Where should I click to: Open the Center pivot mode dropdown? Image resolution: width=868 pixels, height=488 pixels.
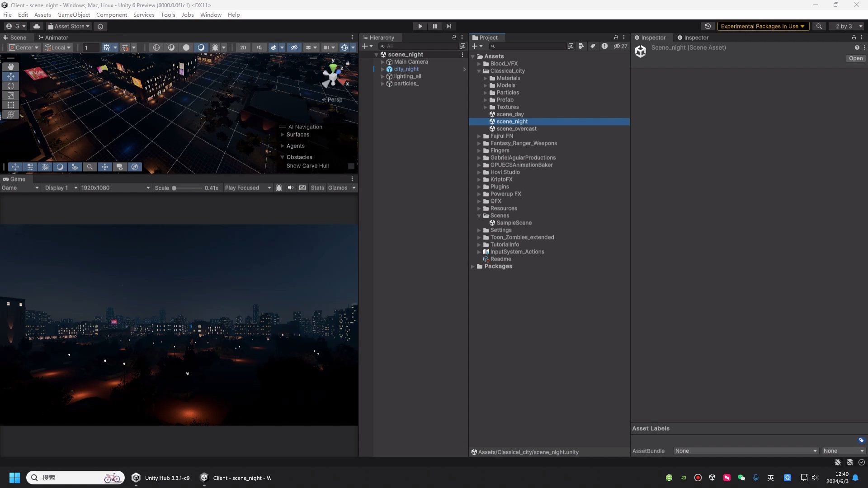click(24, 47)
